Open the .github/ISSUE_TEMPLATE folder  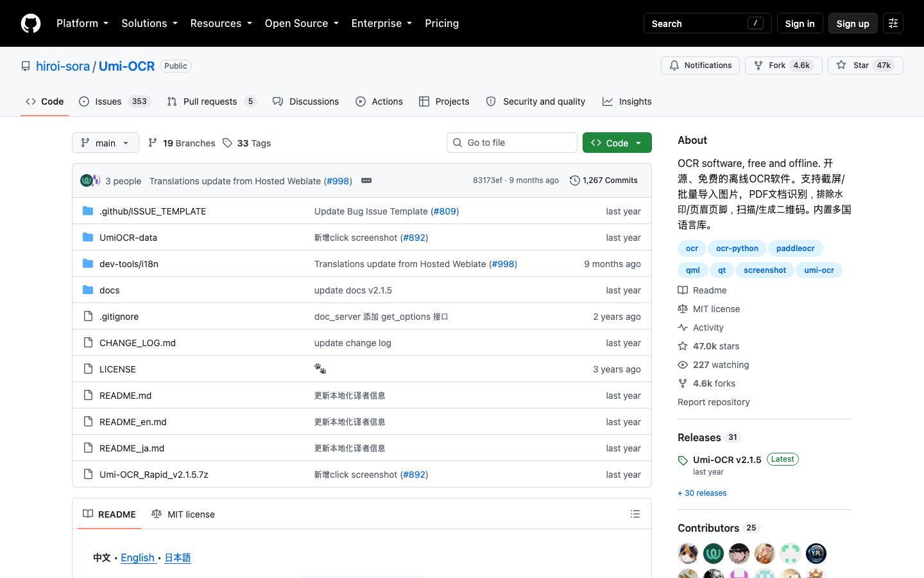153,211
